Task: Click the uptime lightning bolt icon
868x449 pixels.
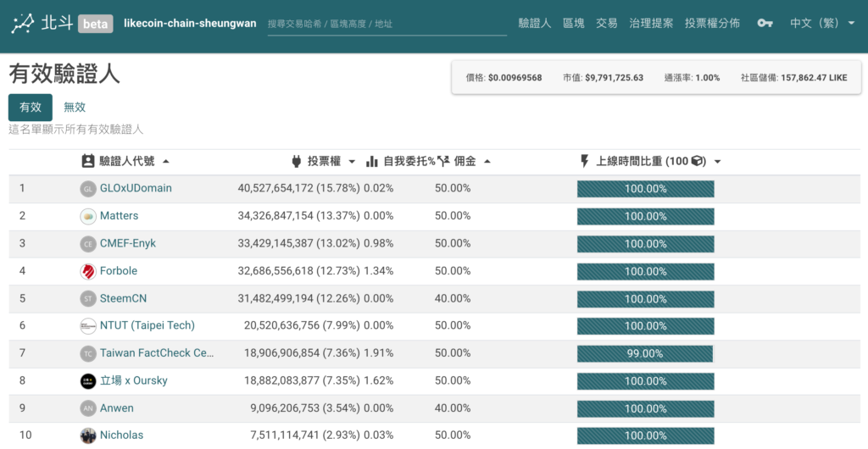Action: click(585, 162)
